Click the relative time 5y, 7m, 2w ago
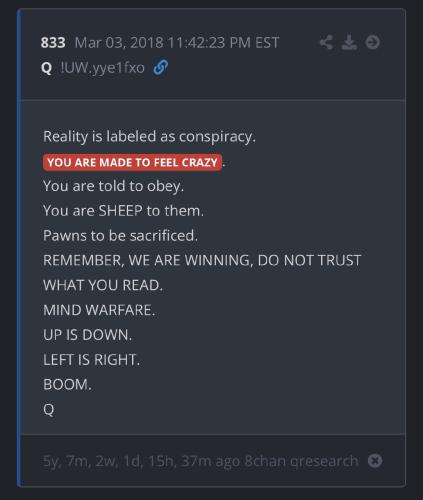The width and height of the screenshot is (423, 500). tap(142, 461)
